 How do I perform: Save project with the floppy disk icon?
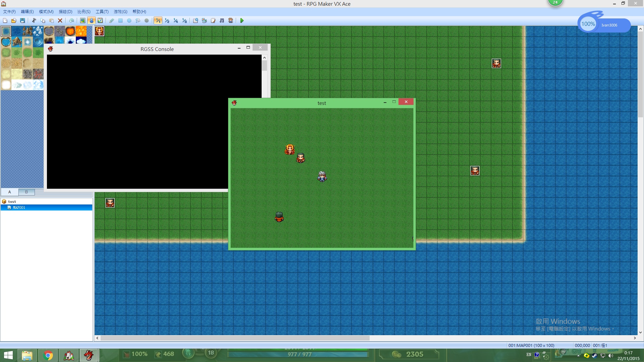pyautogui.click(x=22, y=21)
